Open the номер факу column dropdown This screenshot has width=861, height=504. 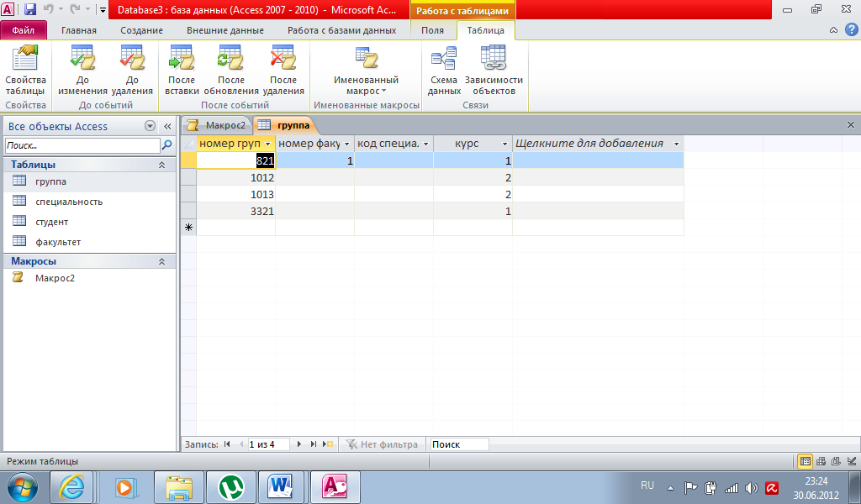[347, 144]
